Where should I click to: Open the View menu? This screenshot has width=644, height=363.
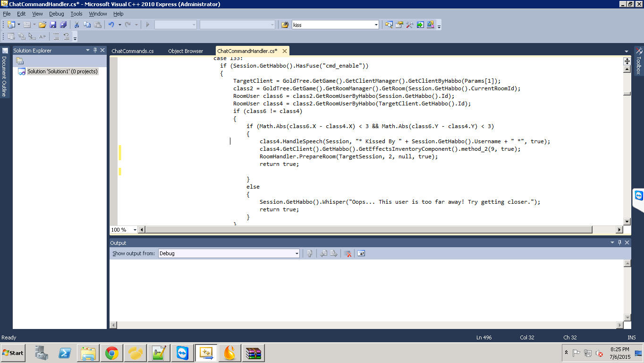(x=37, y=14)
